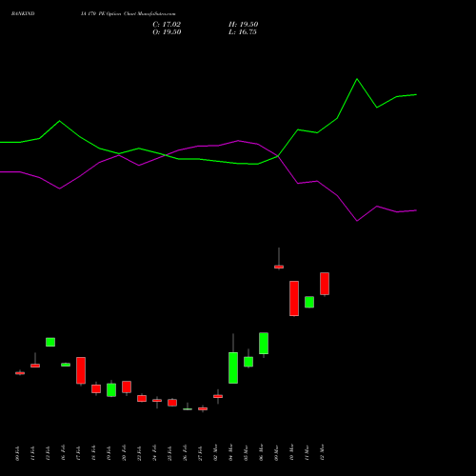The height and width of the screenshot is (476, 476).
Task: Select the '16 Feb' date axis label
Action: point(63,453)
